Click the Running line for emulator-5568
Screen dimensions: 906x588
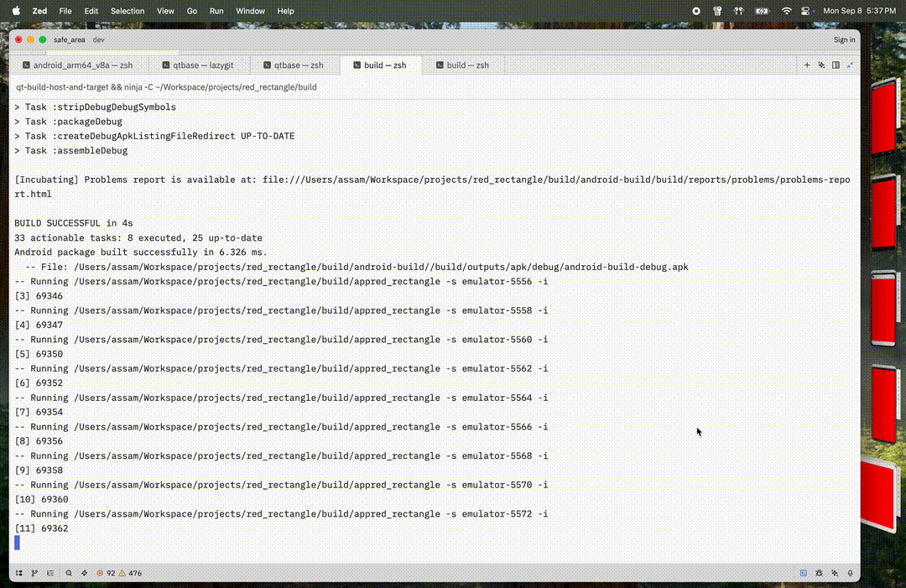point(281,455)
